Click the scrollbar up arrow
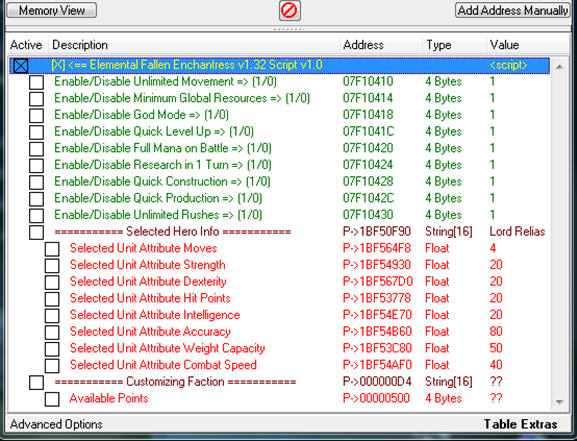577x441 pixels. (x=559, y=67)
